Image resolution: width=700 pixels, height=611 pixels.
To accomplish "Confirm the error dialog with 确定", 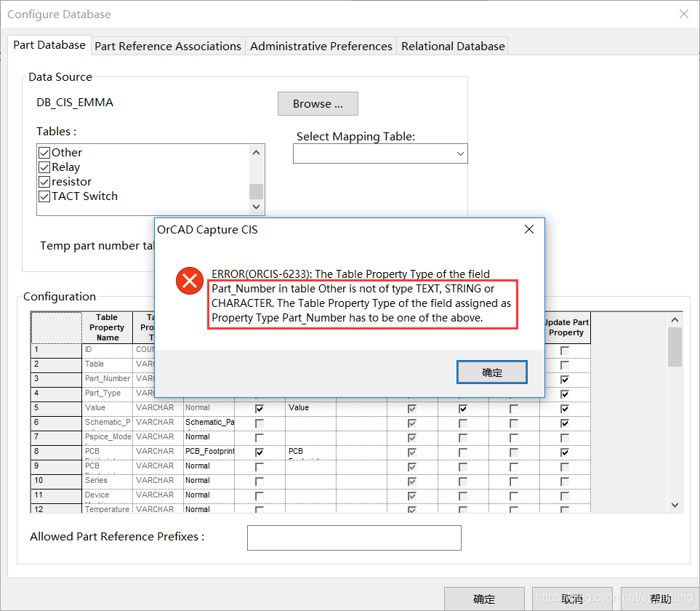I will pos(492,372).
